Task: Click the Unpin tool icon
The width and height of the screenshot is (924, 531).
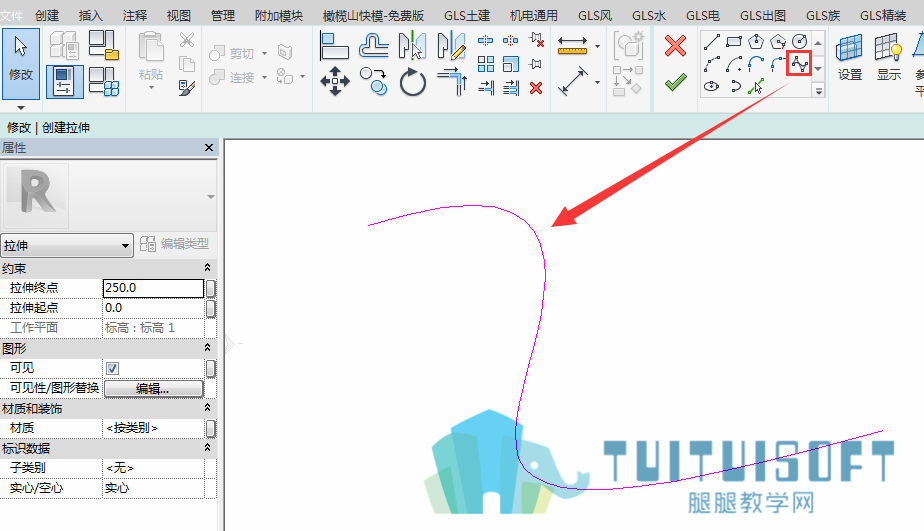Action: pyautogui.click(x=536, y=40)
